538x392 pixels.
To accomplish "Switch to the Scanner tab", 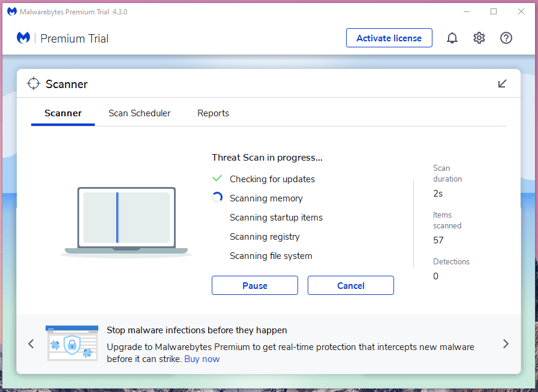I will pos(63,113).
